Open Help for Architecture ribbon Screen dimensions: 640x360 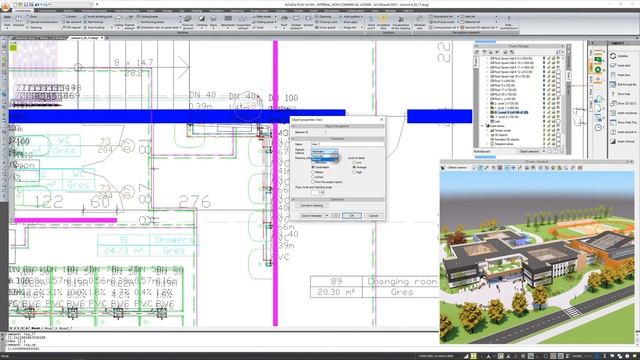pos(509,23)
